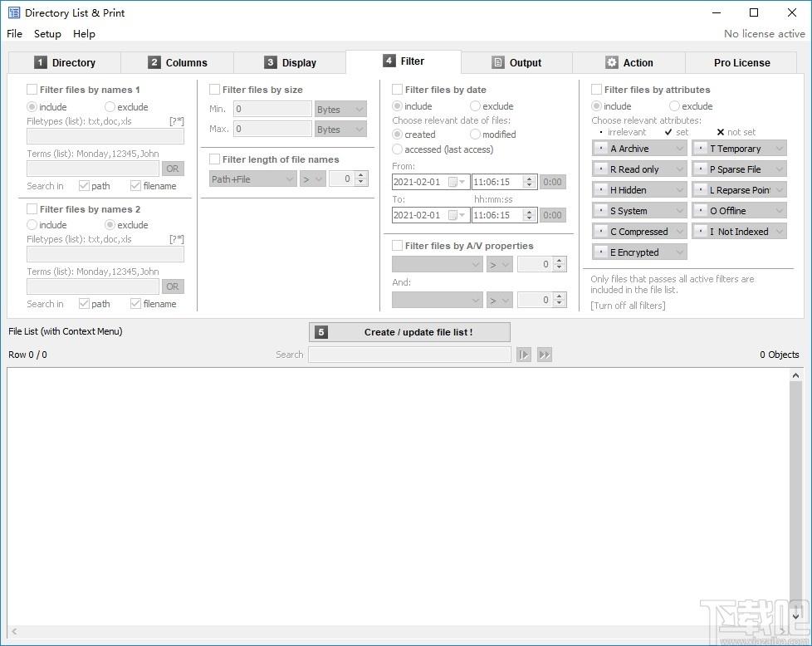Viewport: 812px width, 646px height.
Task: Open the Help menu
Action: [84, 34]
